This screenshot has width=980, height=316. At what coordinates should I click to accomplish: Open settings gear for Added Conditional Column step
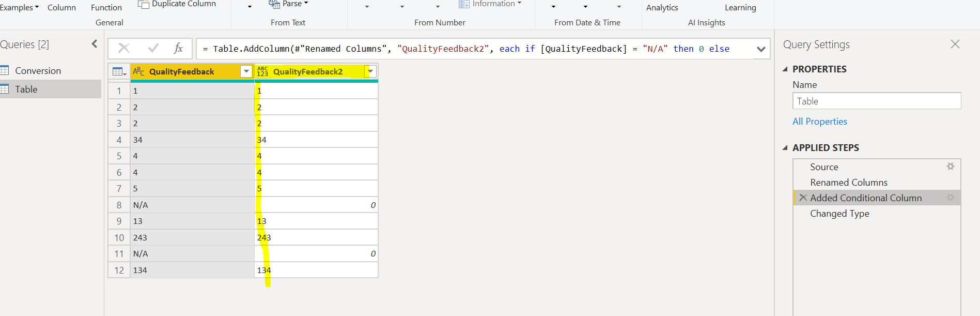click(x=950, y=198)
